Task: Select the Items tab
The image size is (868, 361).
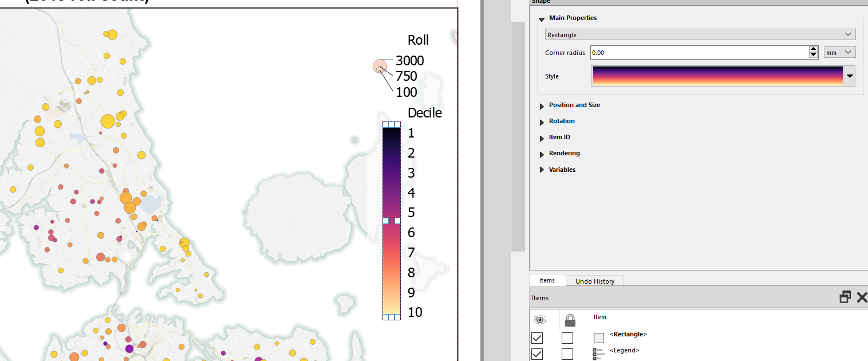Action: click(x=547, y=280)
